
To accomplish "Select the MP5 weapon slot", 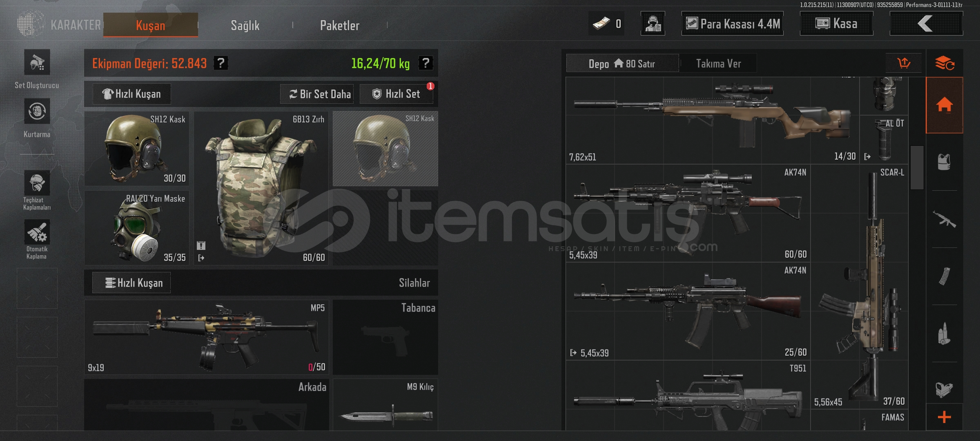I will click(207, 337).
